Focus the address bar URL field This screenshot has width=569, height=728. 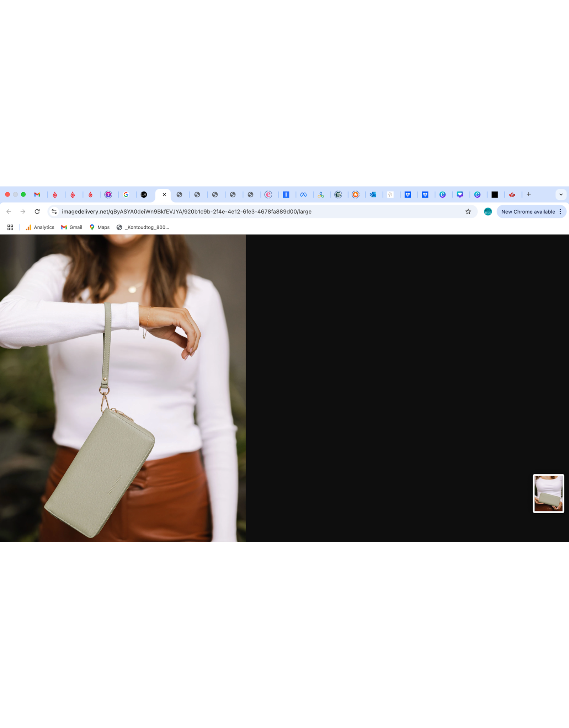tap(249, 212)
